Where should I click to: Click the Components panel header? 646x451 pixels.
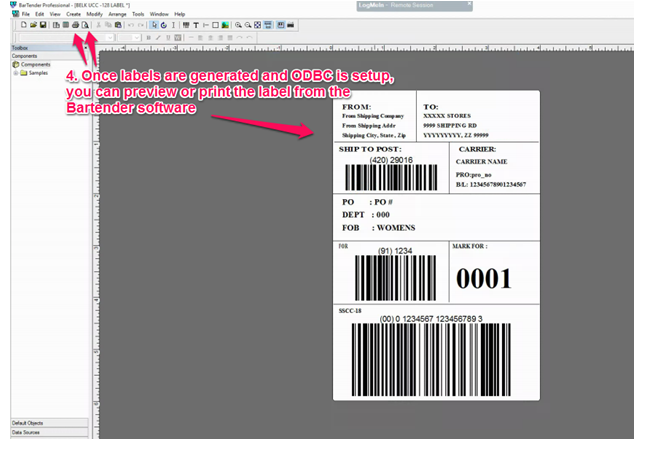coord(49,56)
